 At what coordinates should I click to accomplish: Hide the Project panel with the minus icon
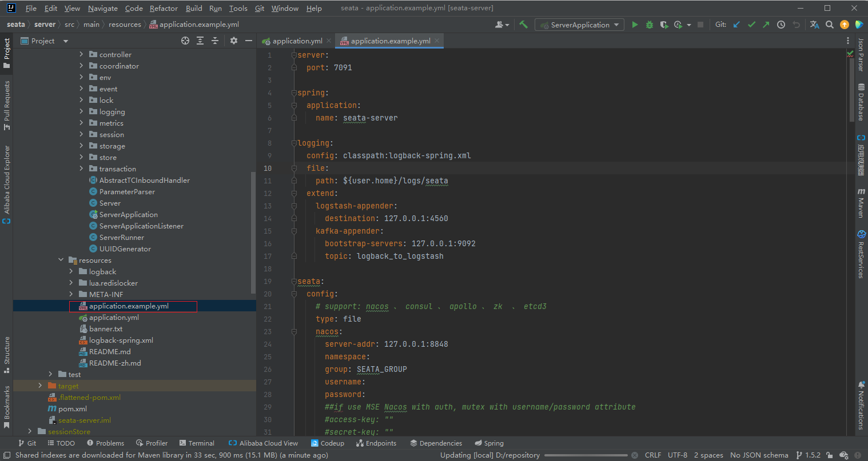pos(249,41)
